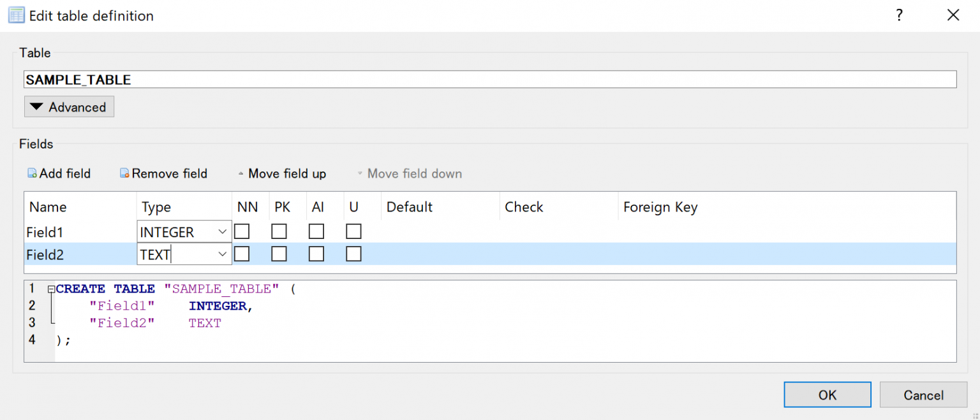Open the INTEGER type dropdown for Field1
The width and height of the screenshot is (980, 420).
click(223, 231)
